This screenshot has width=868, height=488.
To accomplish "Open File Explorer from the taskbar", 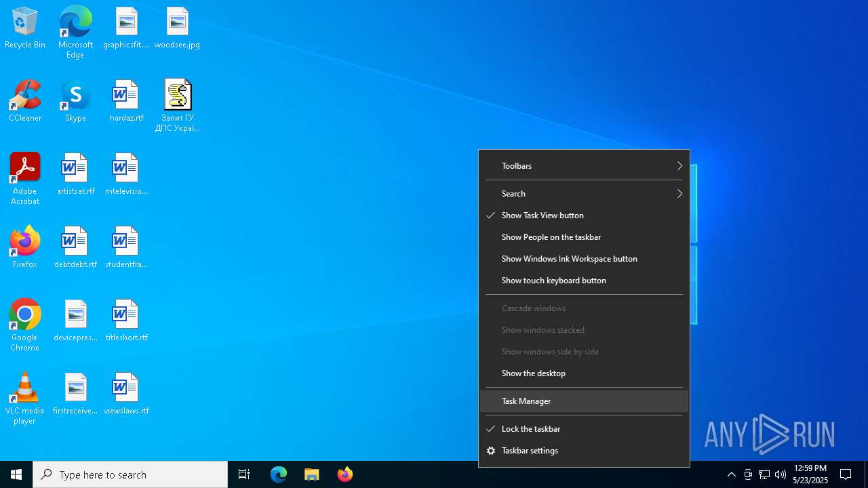I will (x=312, y=474).
